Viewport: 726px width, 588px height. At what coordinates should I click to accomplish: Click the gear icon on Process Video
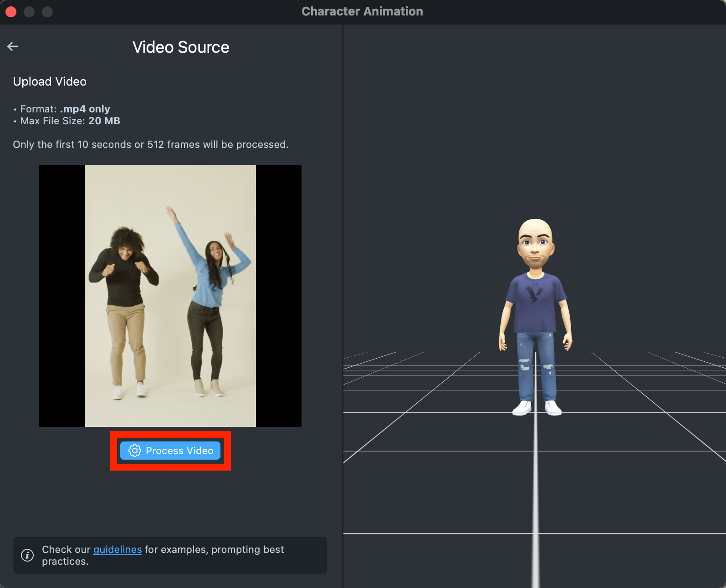134,451
